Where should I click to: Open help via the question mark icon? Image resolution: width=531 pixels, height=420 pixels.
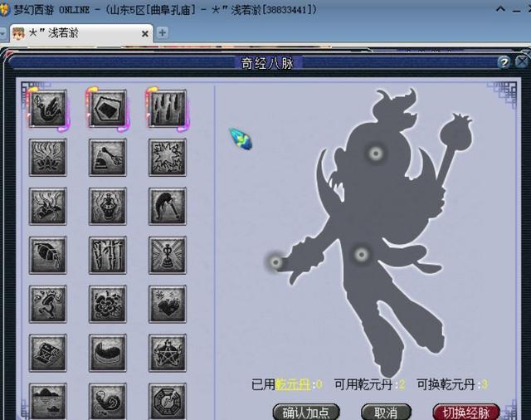[504, 62]
